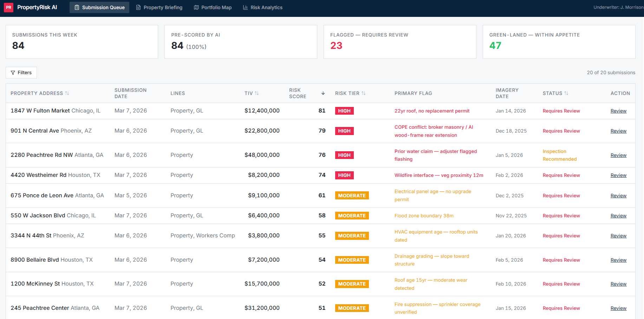The width and height of the screenshot is (644, 319).
Task: Click TIV value $22,800,000
Action: click(x=262, y=131)
